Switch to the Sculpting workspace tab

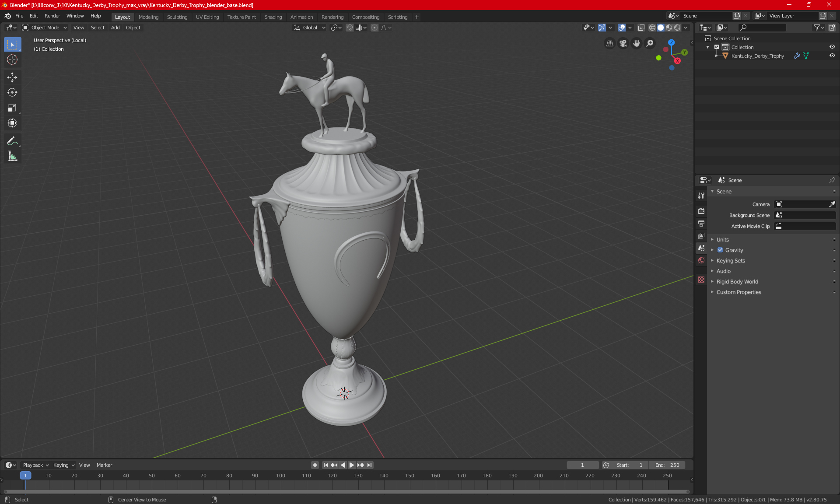(x=177, y=17)
